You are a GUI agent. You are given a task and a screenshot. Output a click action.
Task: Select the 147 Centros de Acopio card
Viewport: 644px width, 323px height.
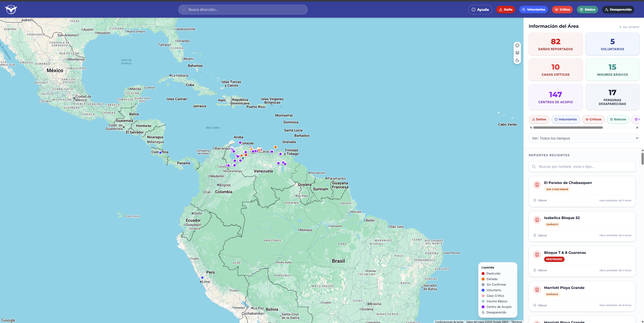555,97
